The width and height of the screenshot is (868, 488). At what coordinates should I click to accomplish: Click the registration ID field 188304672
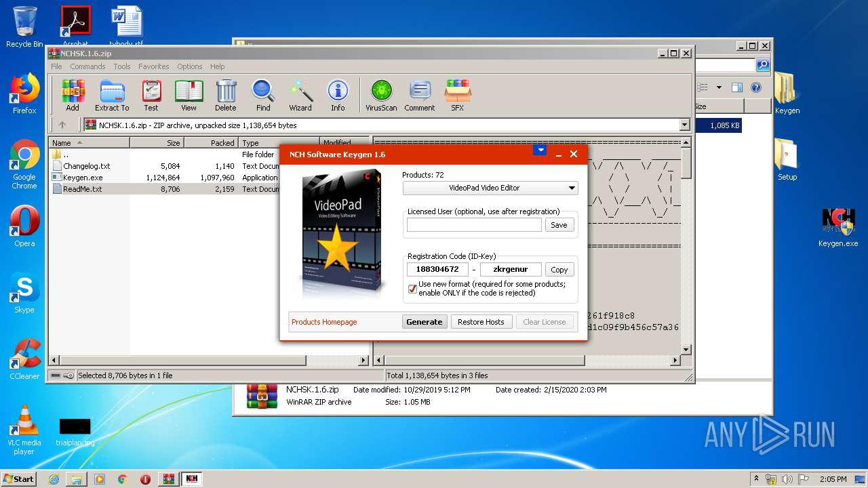click(x=438, y=269)
